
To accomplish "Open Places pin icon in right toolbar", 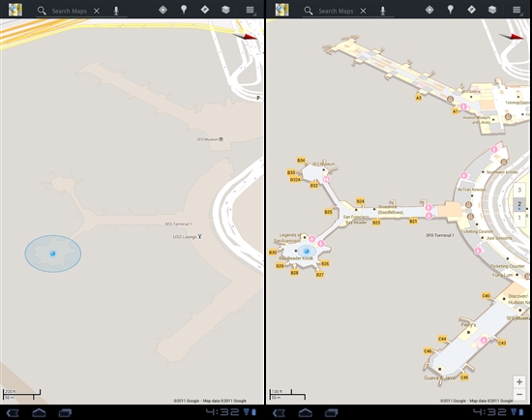I will 450,10.
